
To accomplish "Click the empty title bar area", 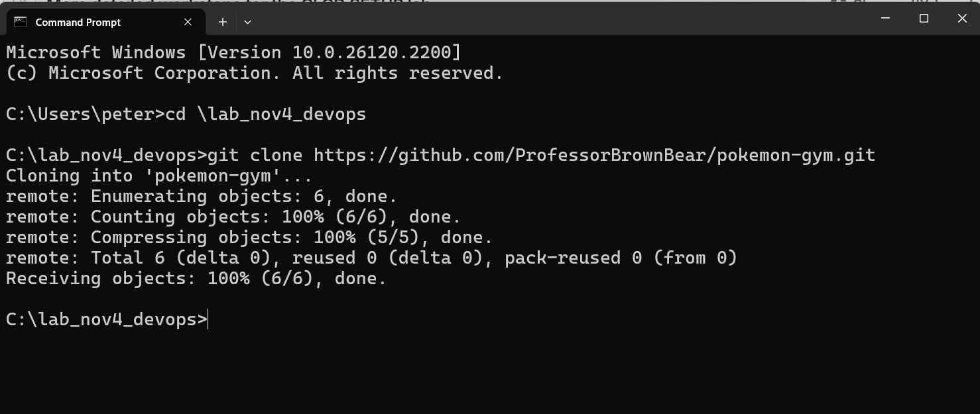I will pyautogui.click(x=564, y=20).
